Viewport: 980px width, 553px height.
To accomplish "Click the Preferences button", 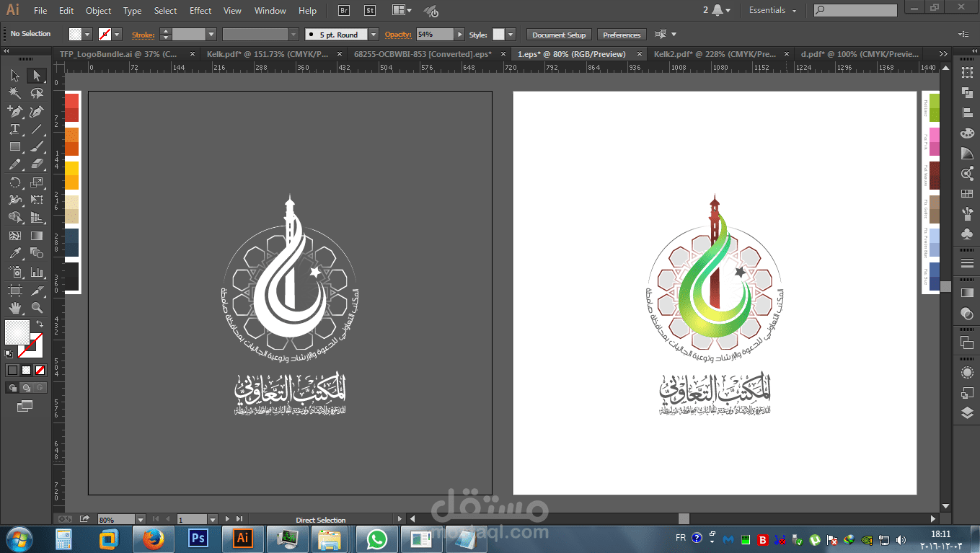I will click(x=622, y=35).
